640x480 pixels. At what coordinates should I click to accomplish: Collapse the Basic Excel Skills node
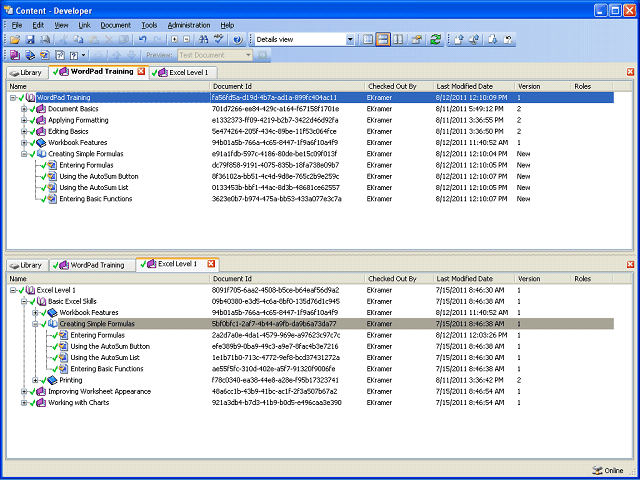(24, 302)
